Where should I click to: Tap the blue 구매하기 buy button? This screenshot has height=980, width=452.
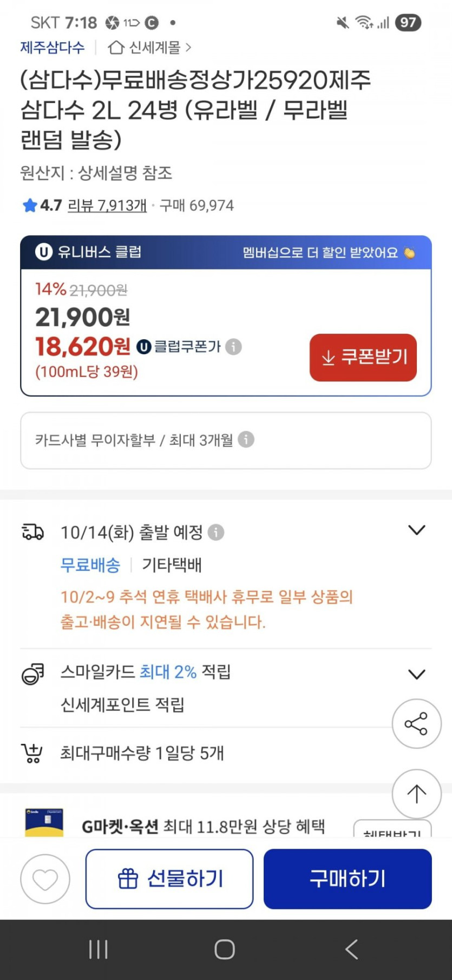(x=348, y=879)
